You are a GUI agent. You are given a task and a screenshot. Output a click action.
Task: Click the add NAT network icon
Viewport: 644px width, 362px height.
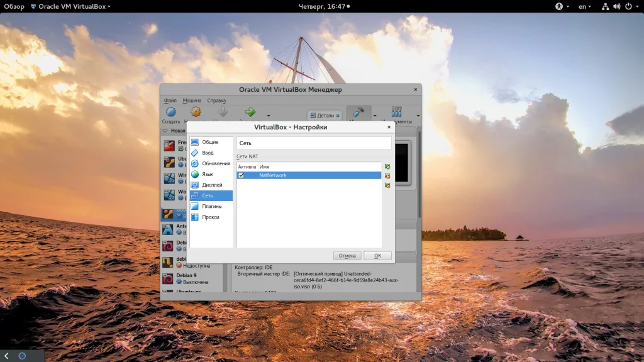point(387,167)
